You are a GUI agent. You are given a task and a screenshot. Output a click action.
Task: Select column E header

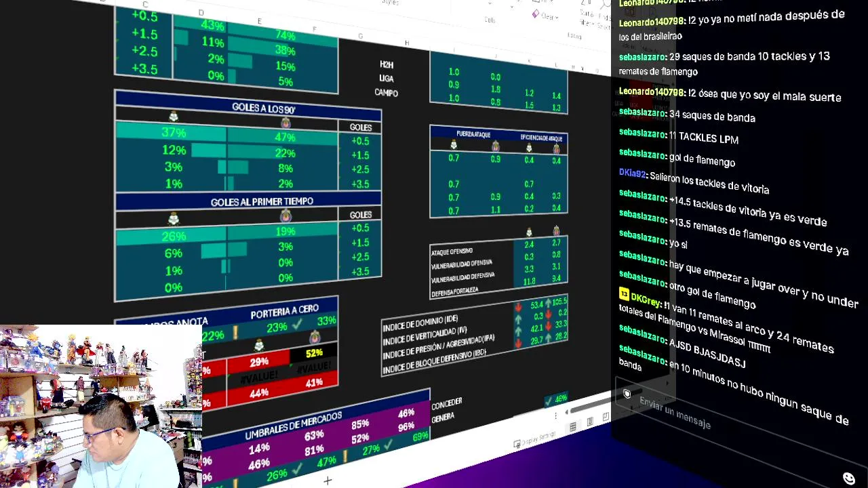(259, 20)
